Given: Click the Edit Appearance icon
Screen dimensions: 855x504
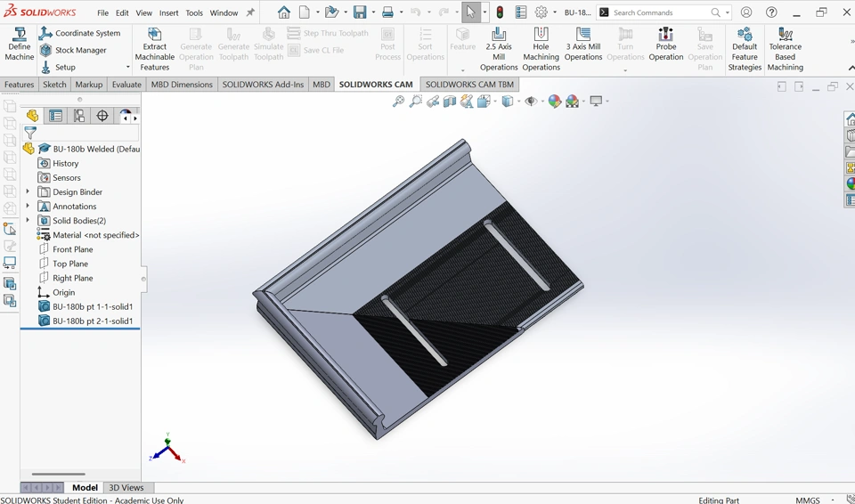Looking at the screenshot, I should click(555, 101).
